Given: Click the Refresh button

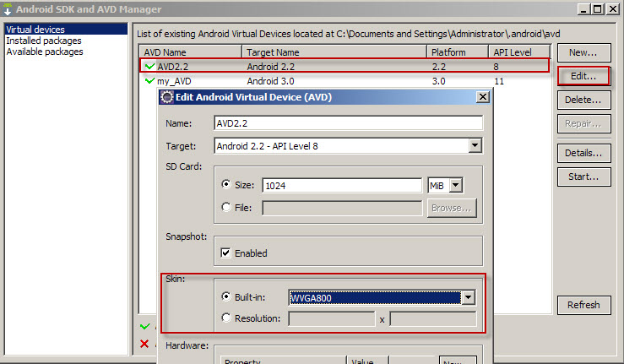Looking at the screenshot, I should [x=583, y=305].
